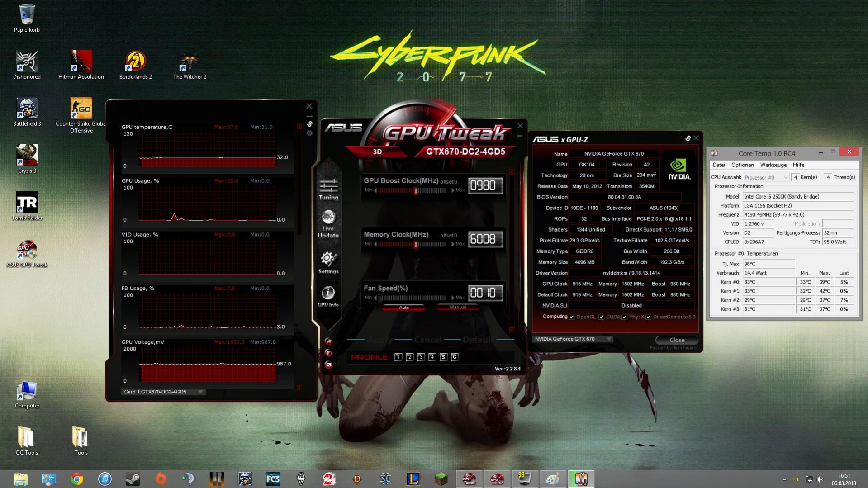Viewport: 868px width, 488px height.
Task: Open Card 1 GTX670-DC2-4GD5 dropdown
Action: (163, 392)
